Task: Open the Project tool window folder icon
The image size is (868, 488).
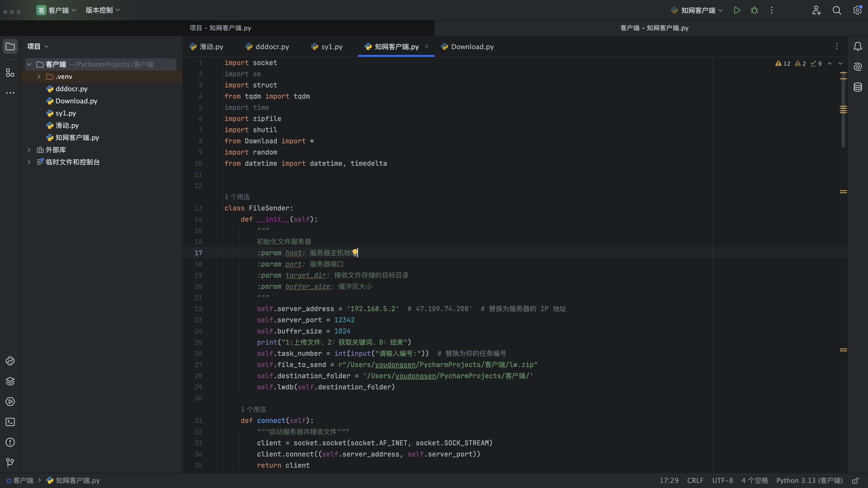Action: coord(10,46)
